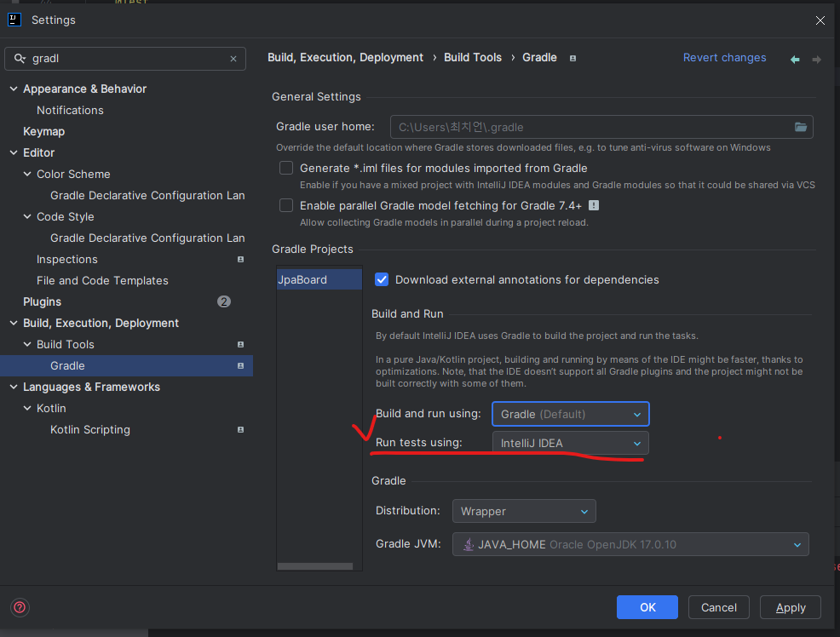The image size is (840, 637).
Task: Click project-level icon on Gradle tree row
Action: [240, 365]
